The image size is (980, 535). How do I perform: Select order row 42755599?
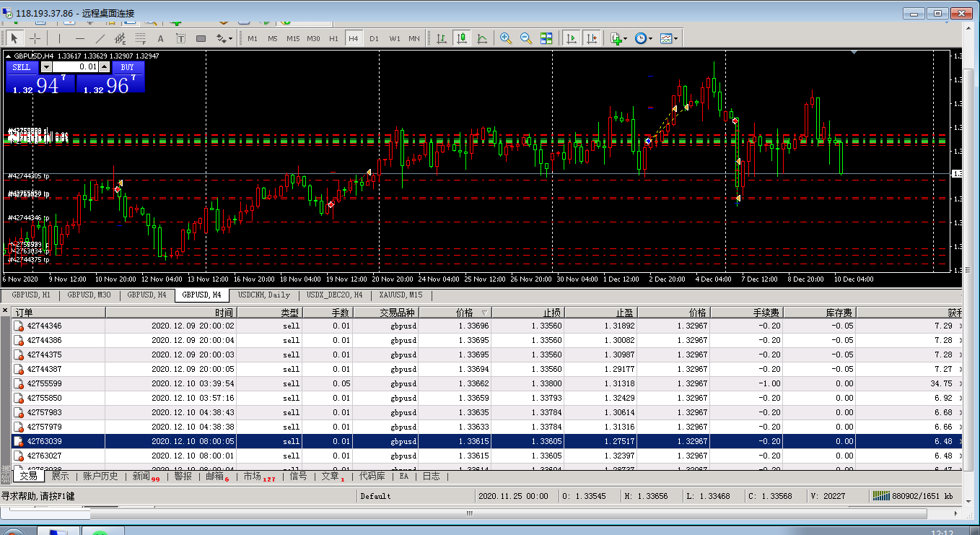tap(488, 383)
